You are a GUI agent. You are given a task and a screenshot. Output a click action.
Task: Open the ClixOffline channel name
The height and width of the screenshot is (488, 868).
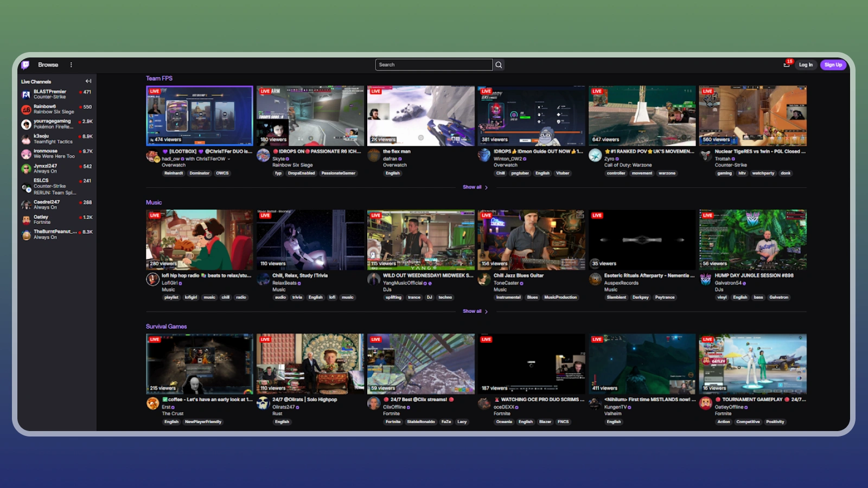pos(394,407)
